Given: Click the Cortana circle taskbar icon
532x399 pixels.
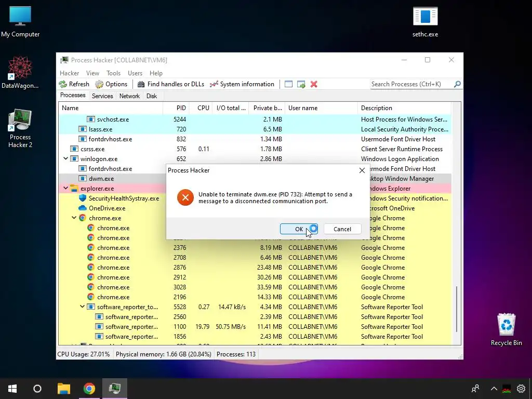Looking at the screenshot, I should click(37, 389).
